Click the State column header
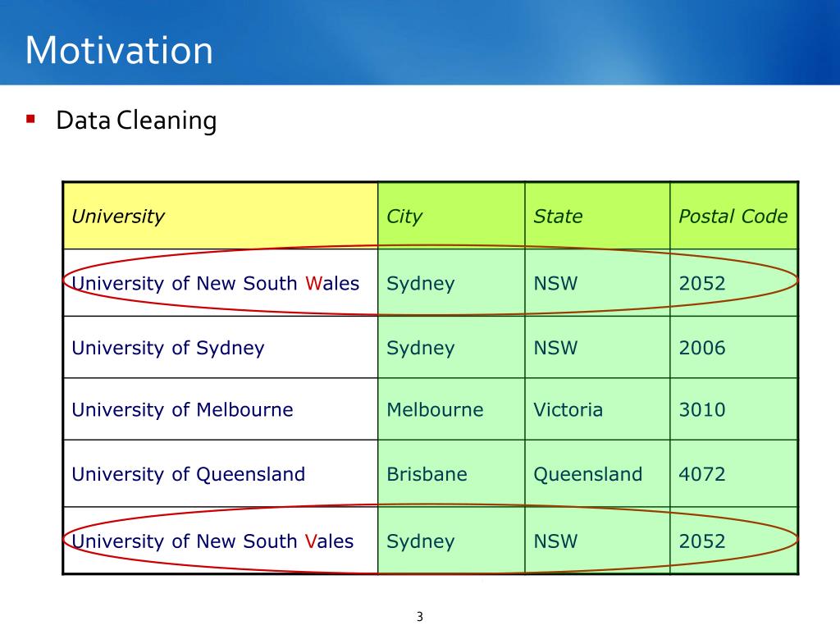Image resolution: width=840 pixels, height=630 pixels. 597,216
